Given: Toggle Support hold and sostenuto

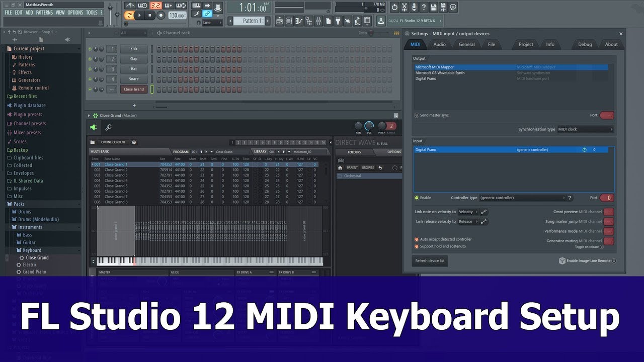Looking at the screenshot, I should [x=417, y=246].
